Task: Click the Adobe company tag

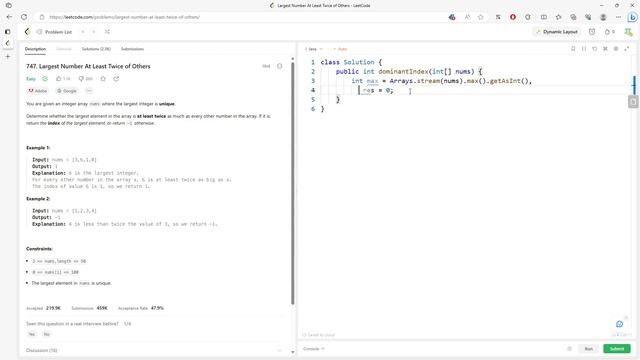Action: tap(38, 91)
